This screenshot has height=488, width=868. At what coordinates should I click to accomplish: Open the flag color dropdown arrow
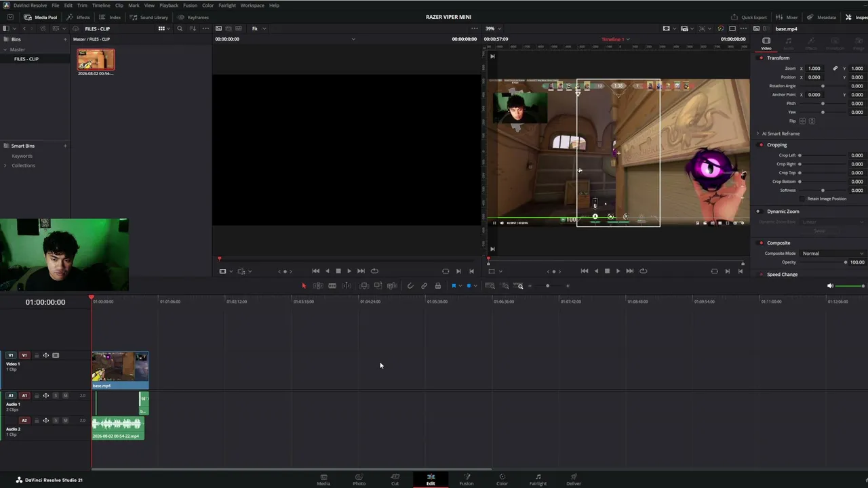coord(460,286)
